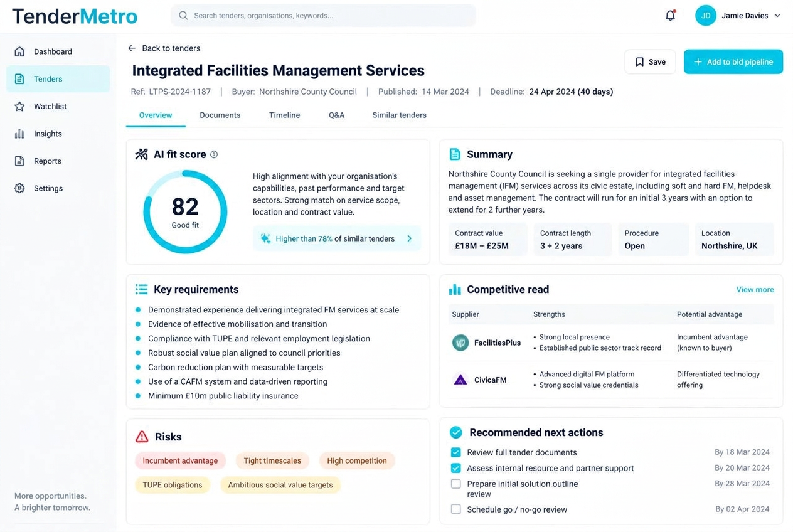793x532 pixels.
Task: Click Add to bid pipeline button
Action: click(x=733, y=62)
